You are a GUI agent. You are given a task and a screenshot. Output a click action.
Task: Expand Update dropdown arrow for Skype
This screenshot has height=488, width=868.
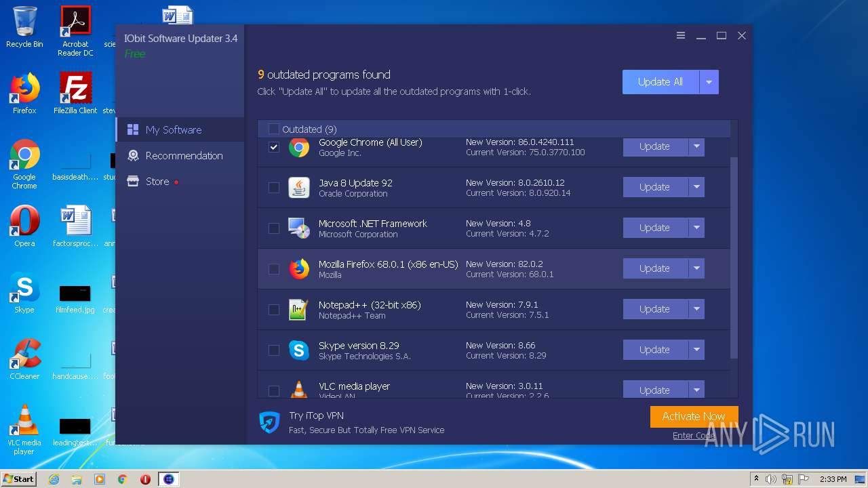tap(696, 350)
